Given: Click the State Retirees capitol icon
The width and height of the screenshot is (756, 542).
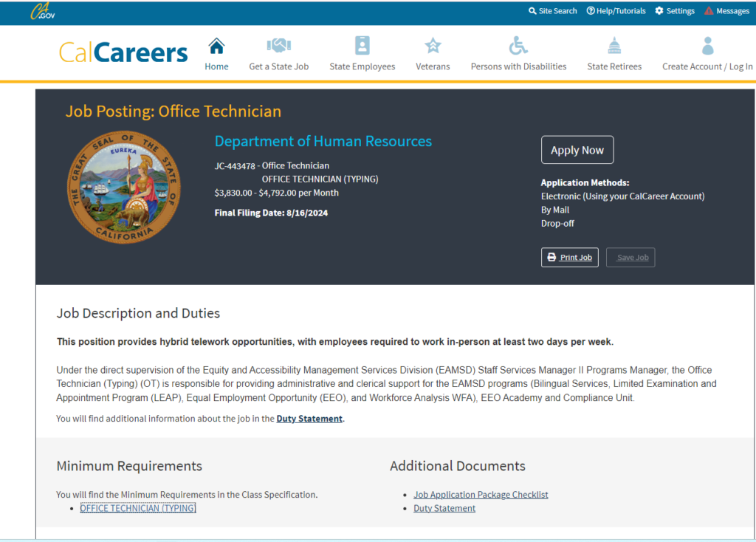Looking at the screenshot, I should (x=614, y=46).
